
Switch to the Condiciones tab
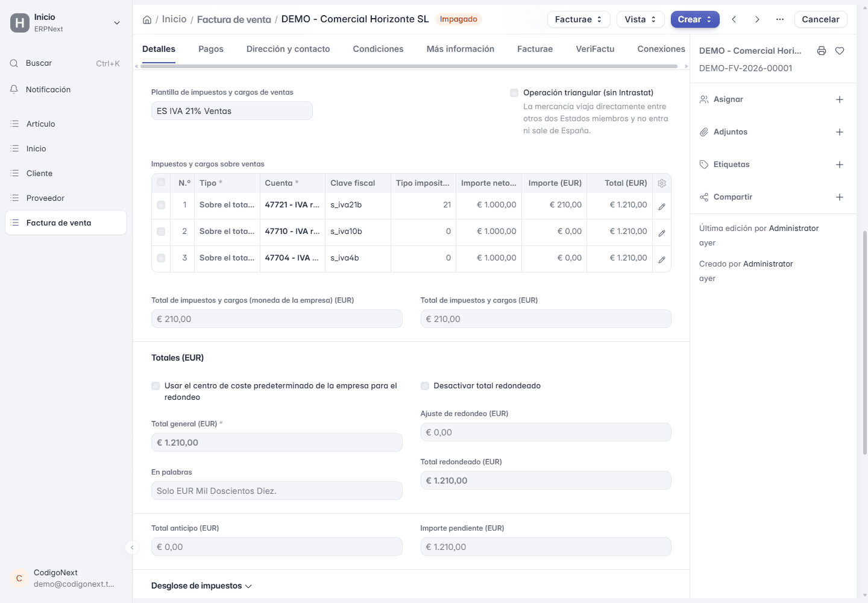378,49
